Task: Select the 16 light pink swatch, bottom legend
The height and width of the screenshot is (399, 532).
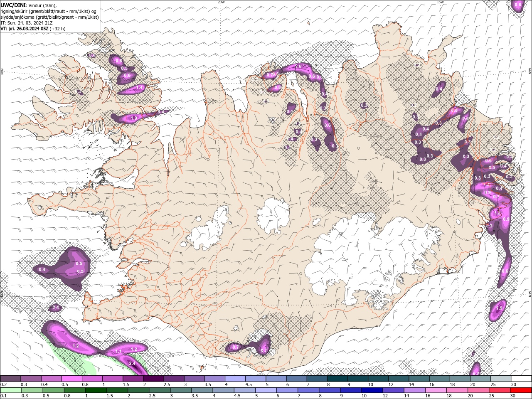Action: tap(436, 390)
